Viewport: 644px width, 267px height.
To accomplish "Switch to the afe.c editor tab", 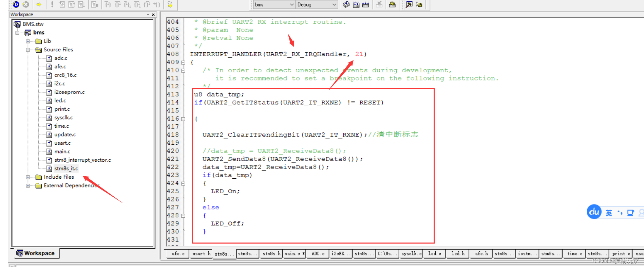I will click(178, 254).
